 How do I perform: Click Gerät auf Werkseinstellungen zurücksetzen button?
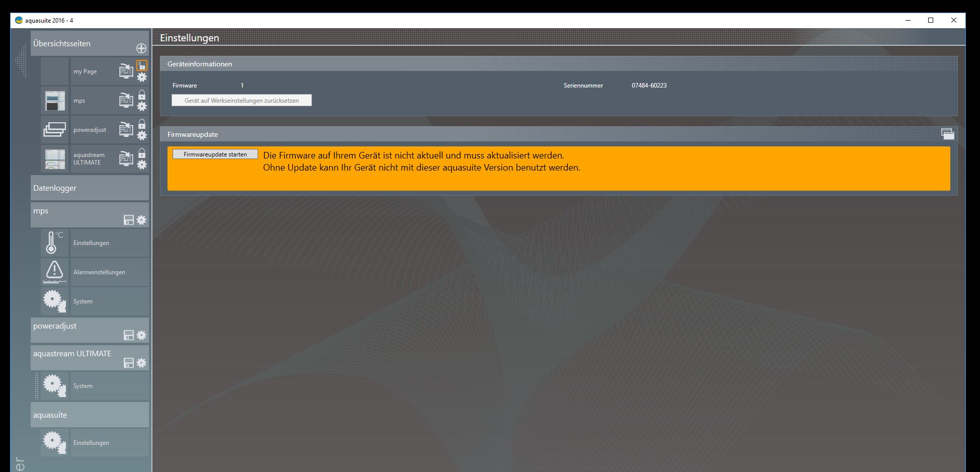point(241,101)
